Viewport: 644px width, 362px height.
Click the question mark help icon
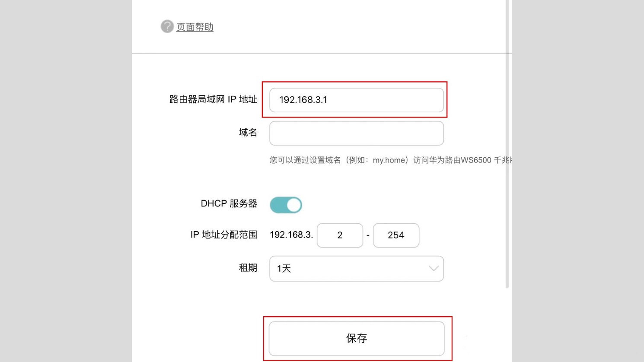click(167, 26)
